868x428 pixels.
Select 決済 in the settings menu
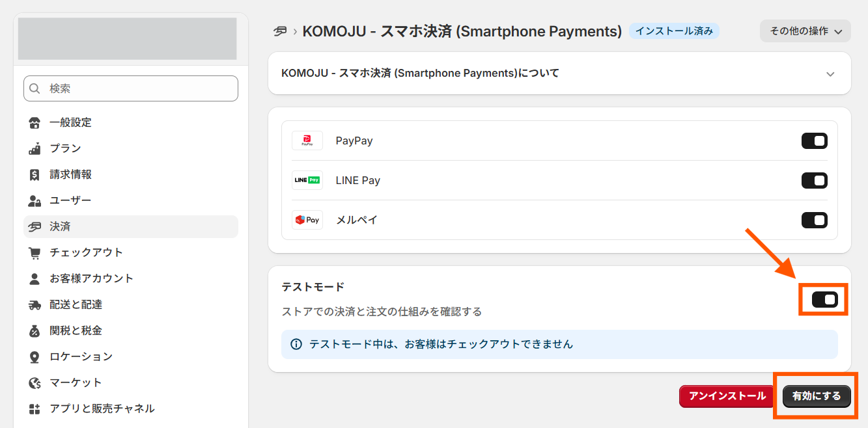(x=131, y=227)
